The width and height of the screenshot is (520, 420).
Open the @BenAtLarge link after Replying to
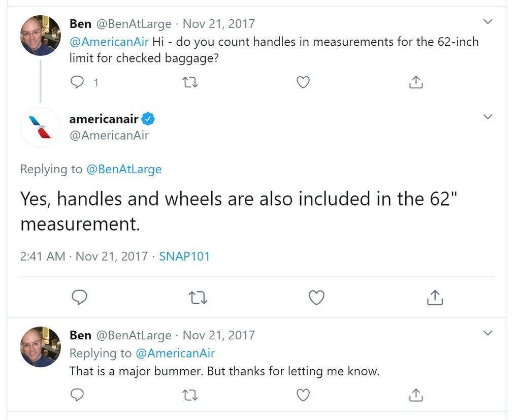click(x=124, y=169)
